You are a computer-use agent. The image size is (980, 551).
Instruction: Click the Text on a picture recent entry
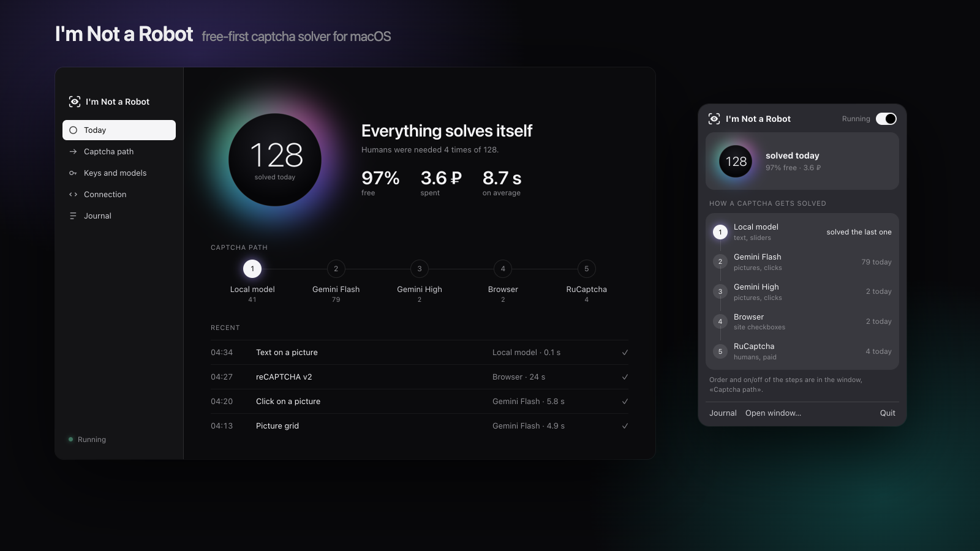point(420,352)
